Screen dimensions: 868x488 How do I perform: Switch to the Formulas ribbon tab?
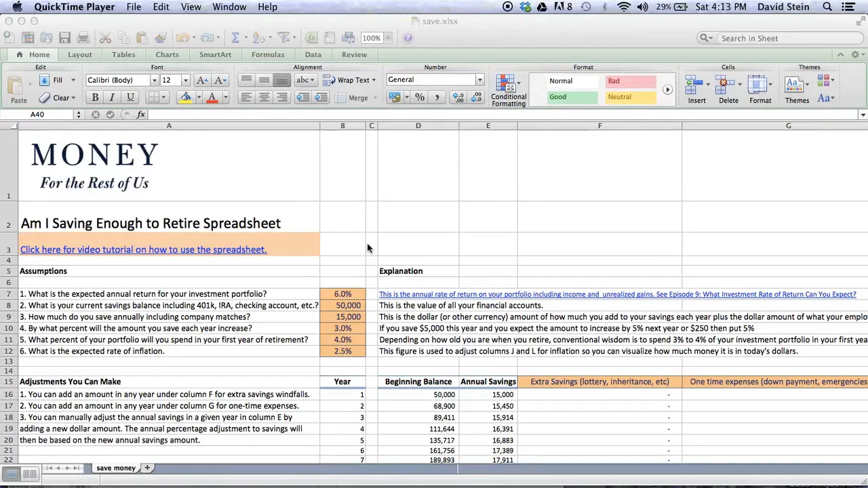[268, 54]
